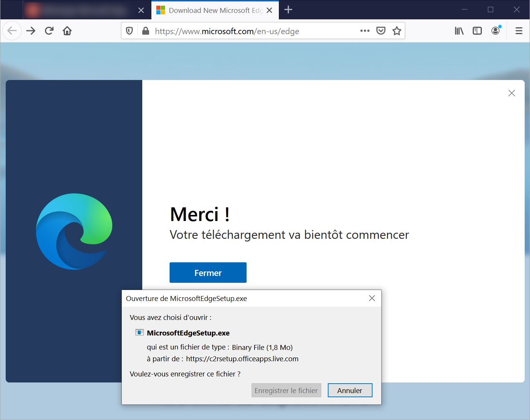Open a new browser tab
530x420 pixels.
(x=288, y=10)
